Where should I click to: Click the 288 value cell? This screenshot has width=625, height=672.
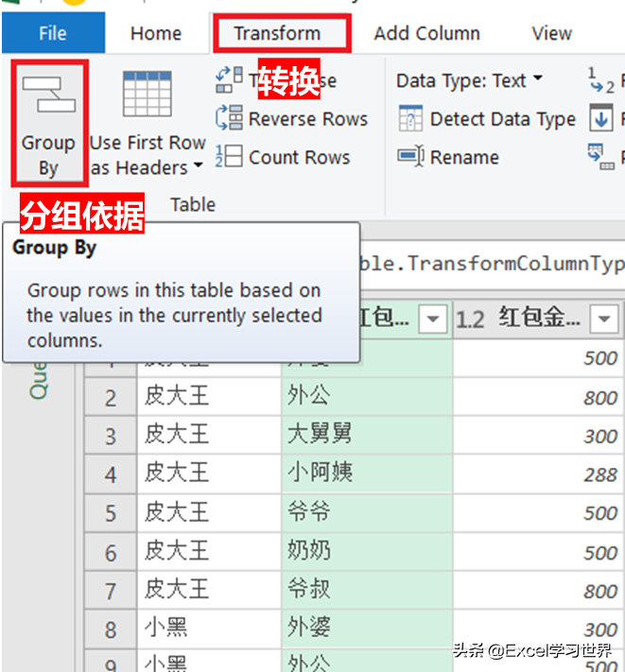[x=538, y=474]
